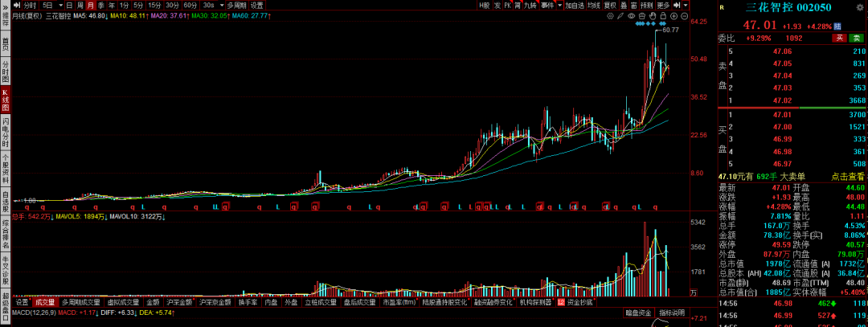Click the PK compare button
868x327 pixels.
point(508,5)
